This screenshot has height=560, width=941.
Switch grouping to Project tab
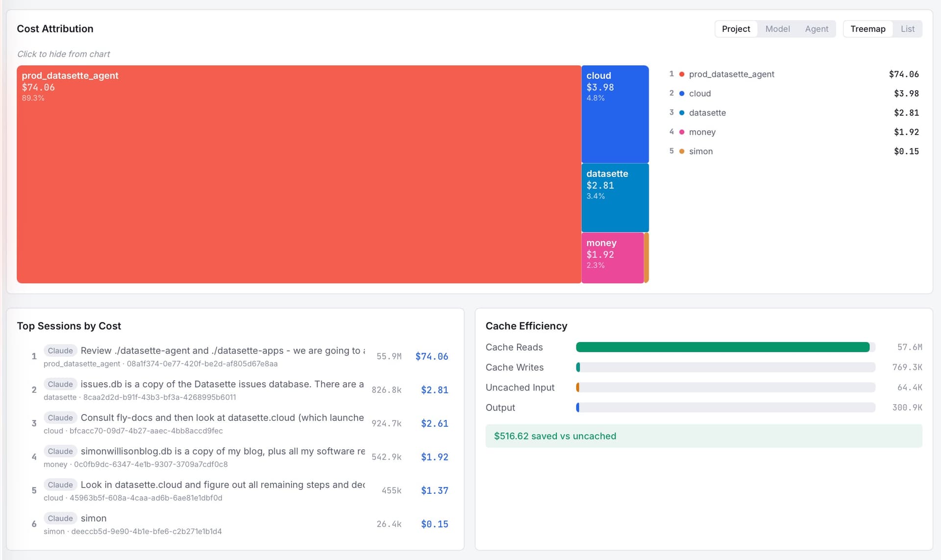(x=736, y=29)
